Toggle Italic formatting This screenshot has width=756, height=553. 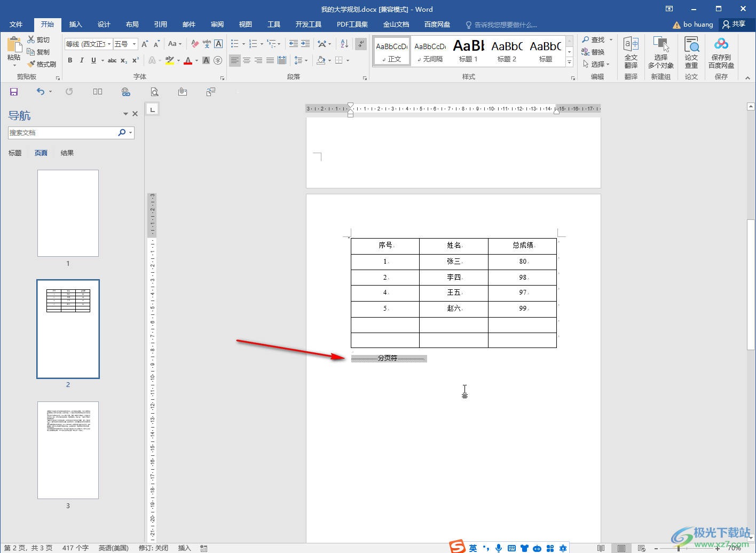82,60
